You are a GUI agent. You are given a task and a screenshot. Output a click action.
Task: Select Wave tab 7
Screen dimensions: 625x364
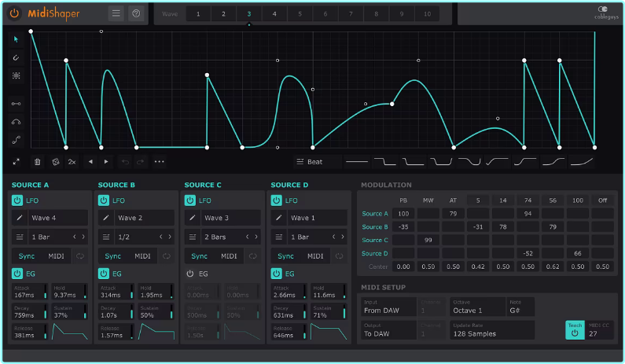click(351, 14)
